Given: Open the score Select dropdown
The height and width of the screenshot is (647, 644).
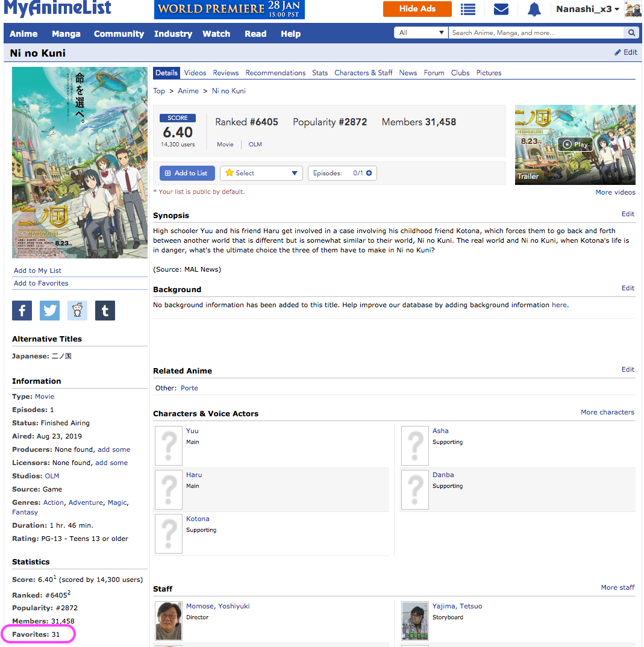Looking at the screenshot, I should coord(261,173).
